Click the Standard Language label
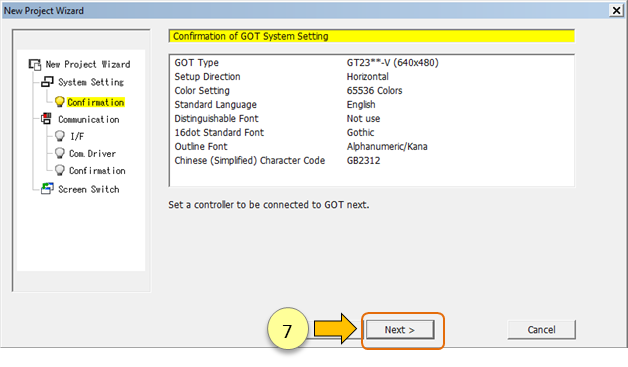The width and height of the screenshot is (628, 367). [x=215, y=105]
